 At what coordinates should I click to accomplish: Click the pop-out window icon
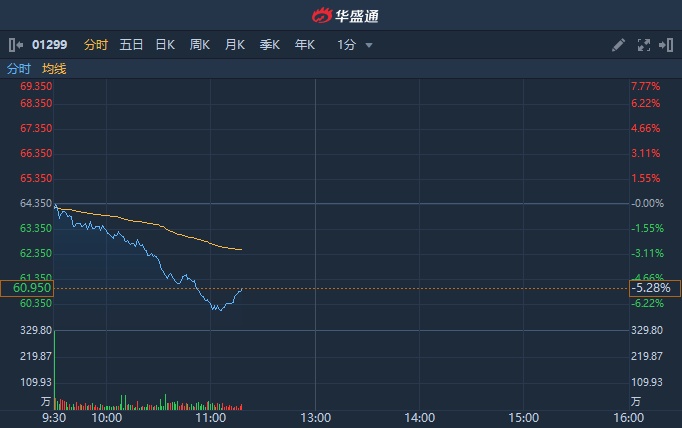665,45
